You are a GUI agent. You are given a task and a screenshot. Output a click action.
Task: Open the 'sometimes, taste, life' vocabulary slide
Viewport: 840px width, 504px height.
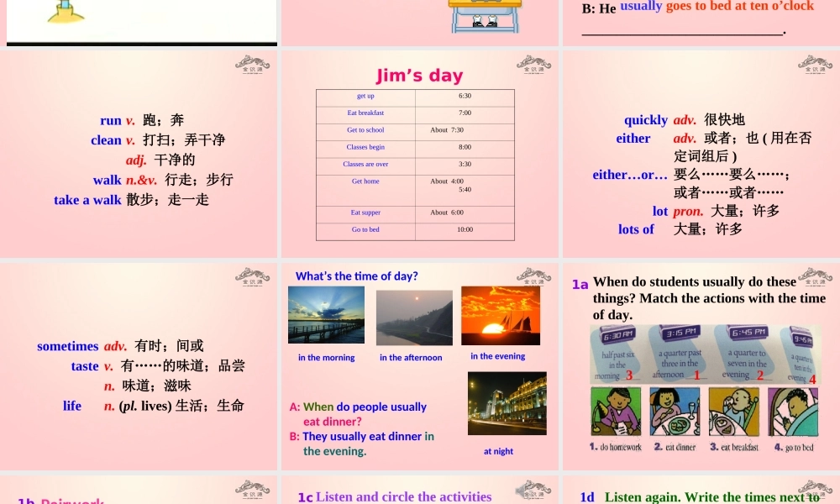139,366
